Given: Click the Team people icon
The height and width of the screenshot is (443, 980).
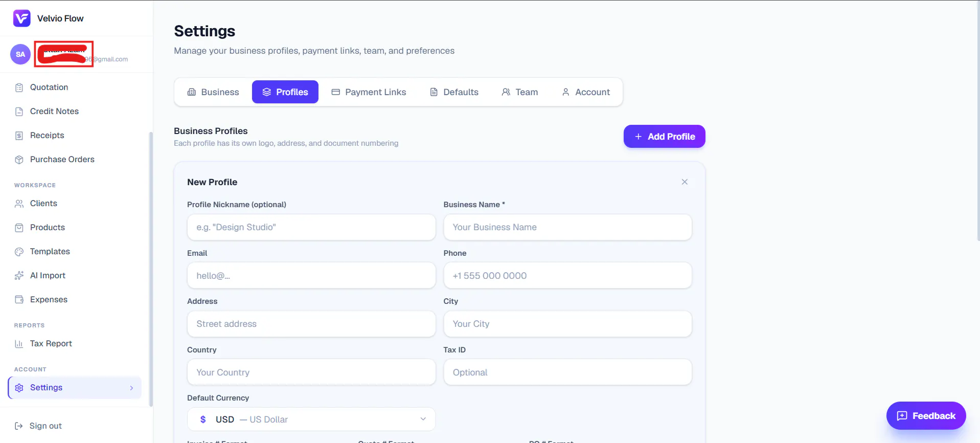Looking at the screenshot, I should [x=506, y=92].
